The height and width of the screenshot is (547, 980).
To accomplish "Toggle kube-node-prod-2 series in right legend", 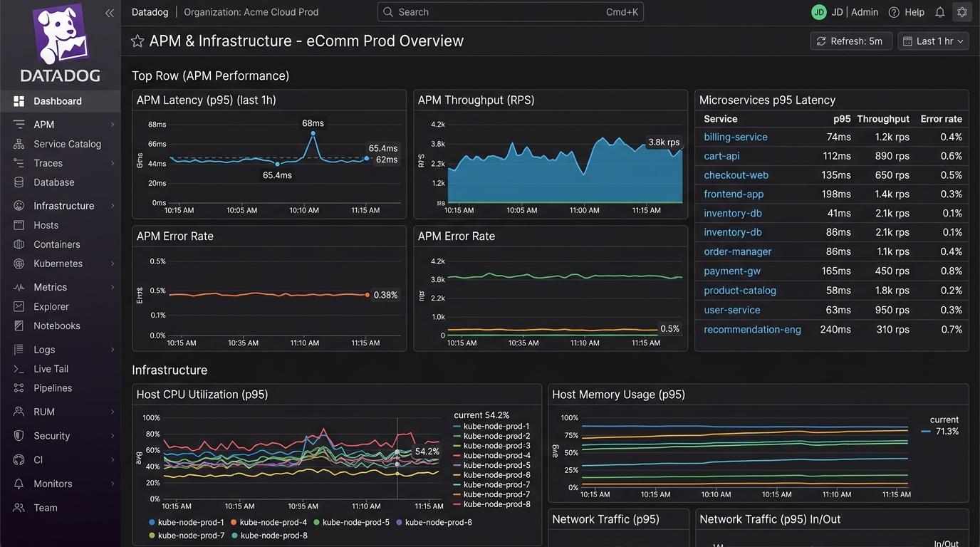I will click(491, 436).
